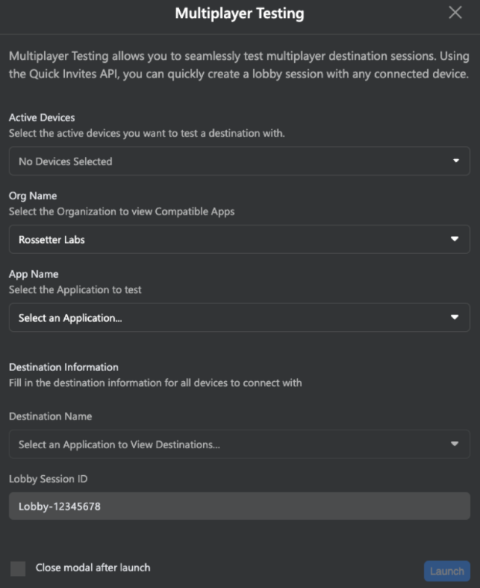480x588 pixels.
Task: Click the Destination Information heading
Action: pyautogui.click(x=64, y=367)
